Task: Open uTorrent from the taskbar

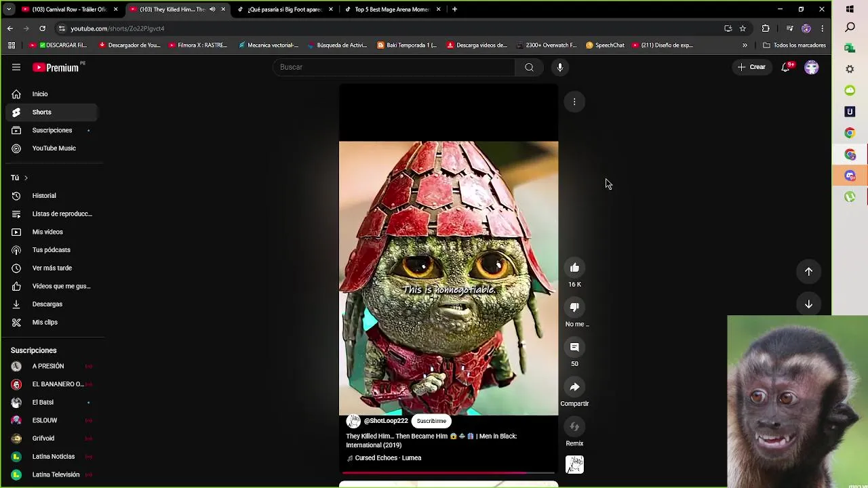Action: tap(850, 197)
